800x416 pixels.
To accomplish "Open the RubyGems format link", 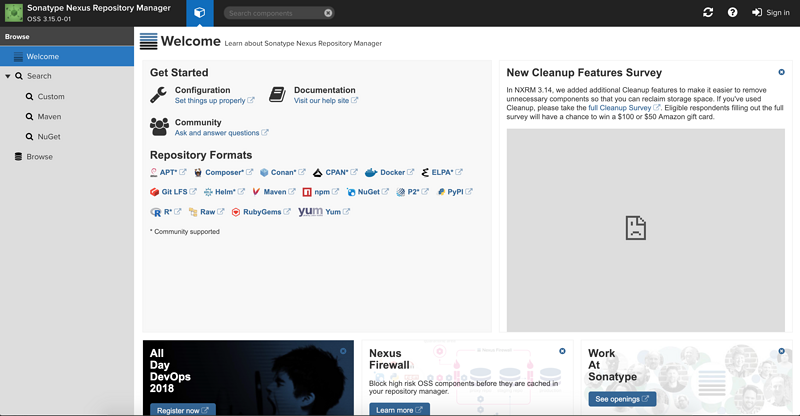I will (x=266, y=212).
